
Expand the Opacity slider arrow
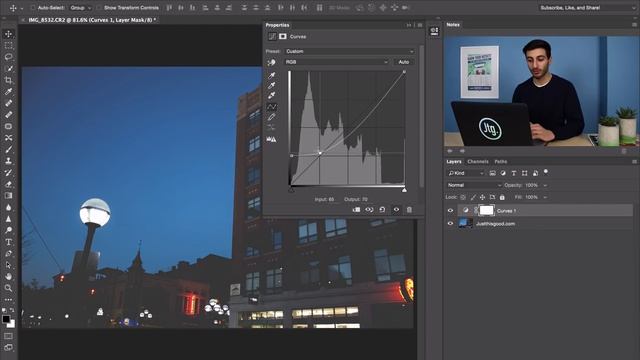click(x=545, y=185)
